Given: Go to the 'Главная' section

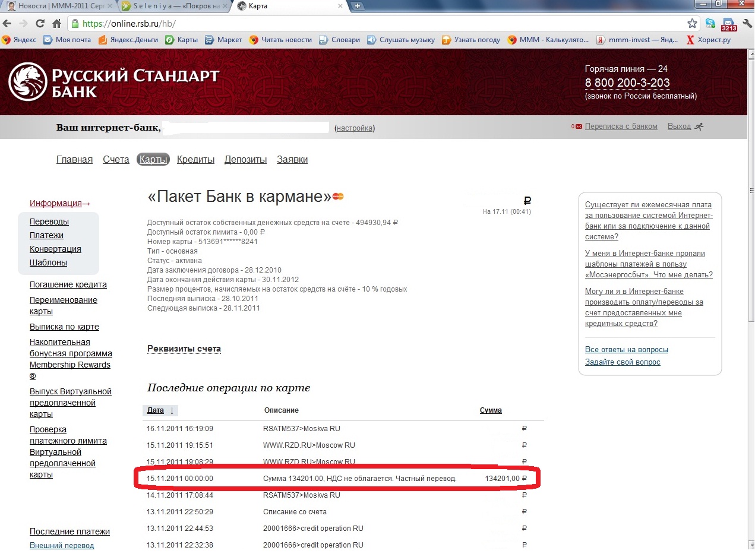Looking at the screenshot, I should 74,160.
